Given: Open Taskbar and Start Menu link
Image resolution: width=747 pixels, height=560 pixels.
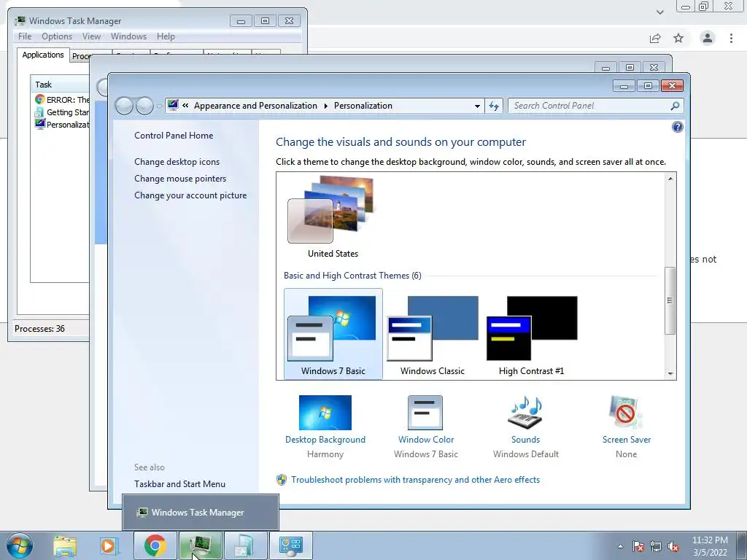Looking at the screenshot, I should (179, 484).
